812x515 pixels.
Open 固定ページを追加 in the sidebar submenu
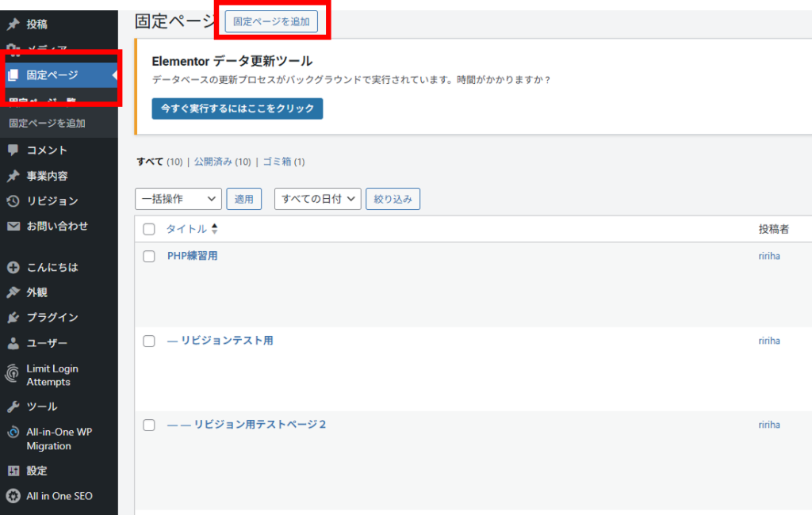48,124
